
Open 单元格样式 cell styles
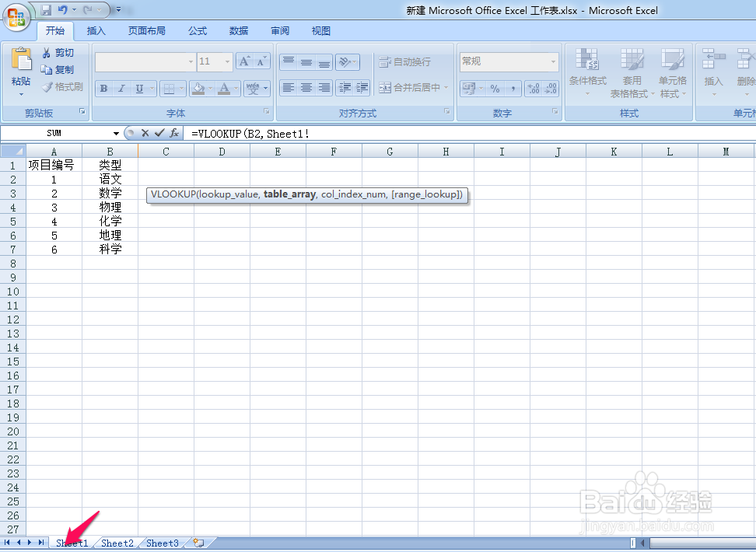pyautogui.click(x=673, y=72)
